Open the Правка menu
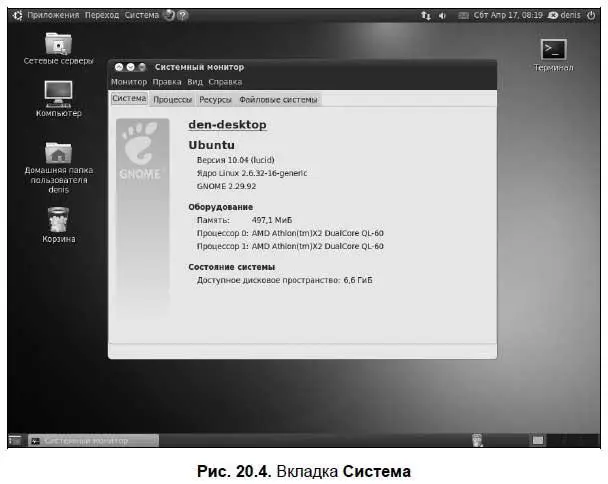This screenshot has width=608, height=484. pos(167,82)
